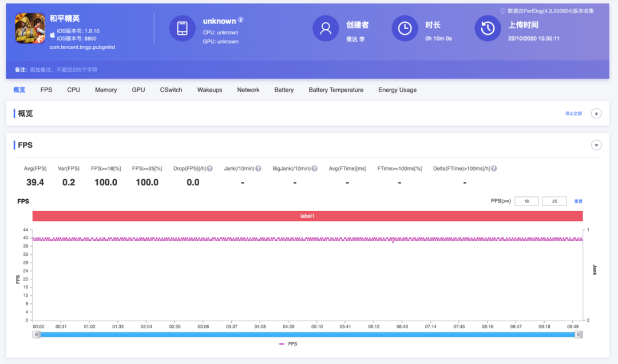Select the CSwitch tab

click(x=171, y=90)
